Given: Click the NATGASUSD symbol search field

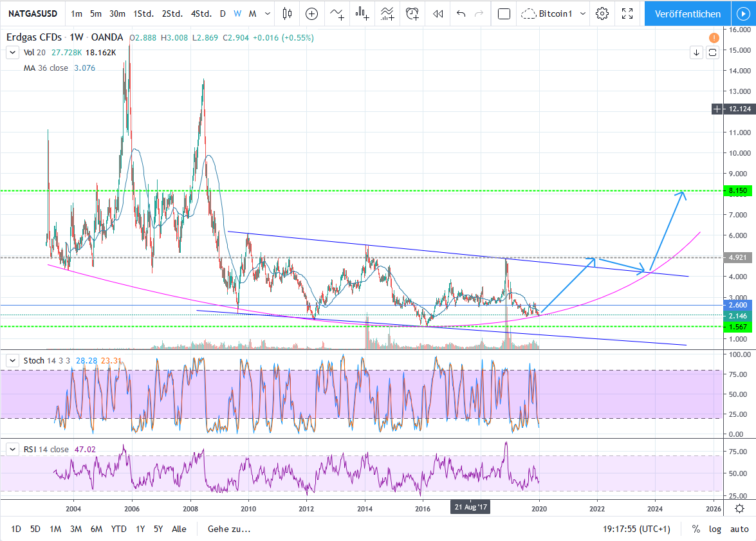Looking at the screenshot, I should 33,14.
